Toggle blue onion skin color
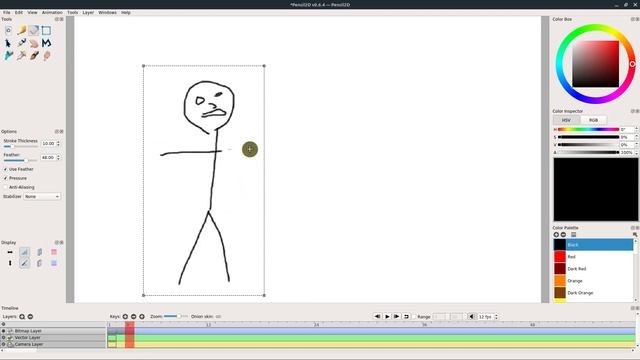Image resolution: width=640 pixels, height=360 pixels. (54, 263)
